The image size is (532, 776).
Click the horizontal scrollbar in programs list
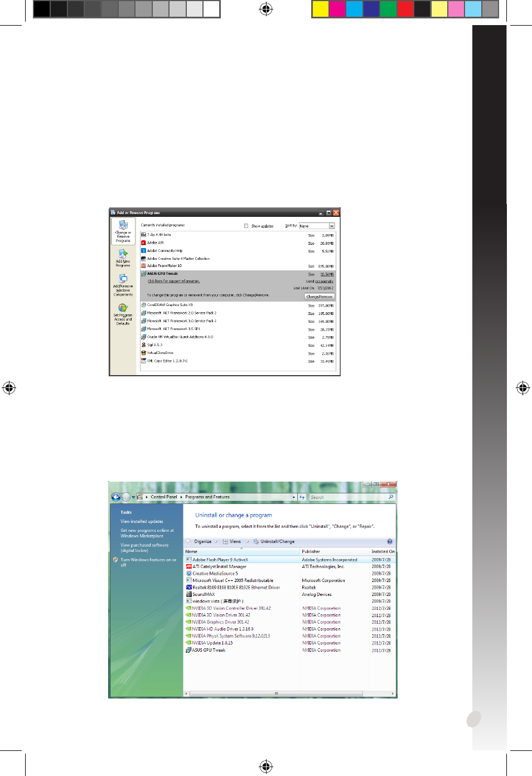pyautogui.click(x=276, y=693)
